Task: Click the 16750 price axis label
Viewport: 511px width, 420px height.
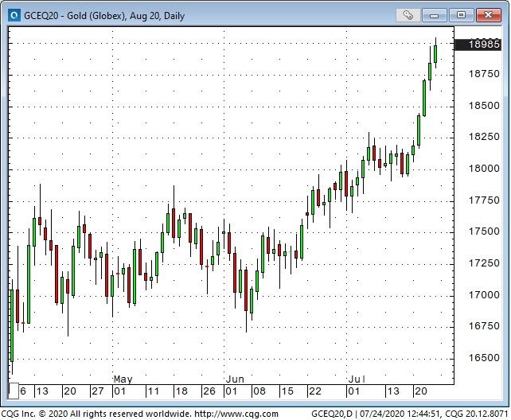Action: pos(484,326)
